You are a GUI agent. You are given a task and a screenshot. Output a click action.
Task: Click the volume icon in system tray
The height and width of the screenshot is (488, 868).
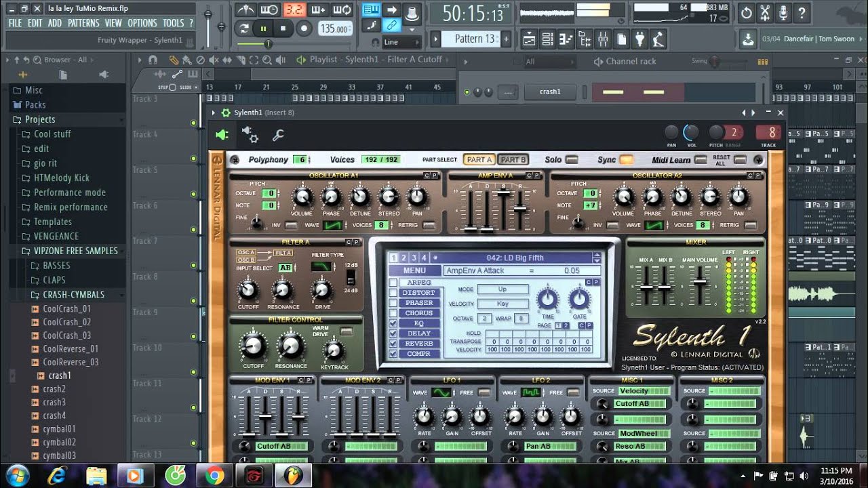pos(804,475)
